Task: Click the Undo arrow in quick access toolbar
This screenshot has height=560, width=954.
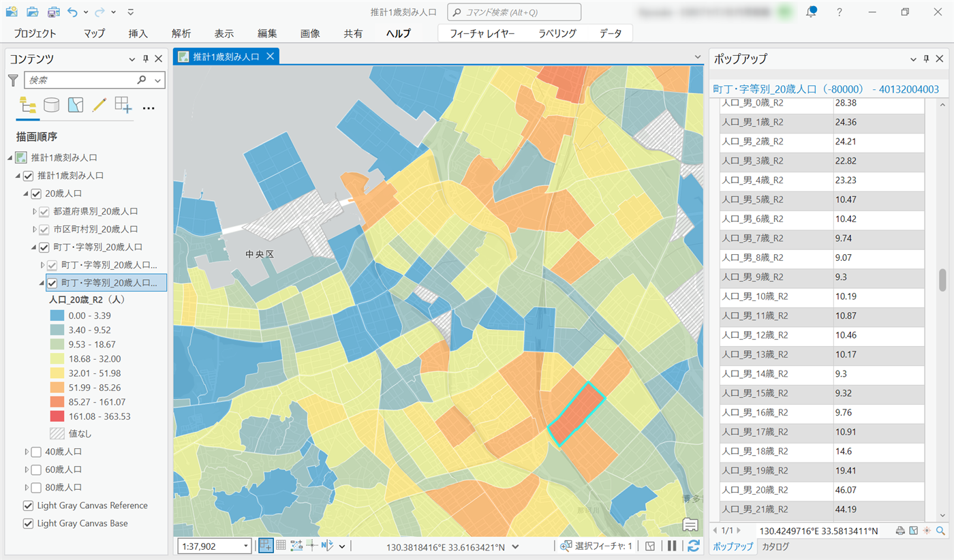Action: [73, 12]
